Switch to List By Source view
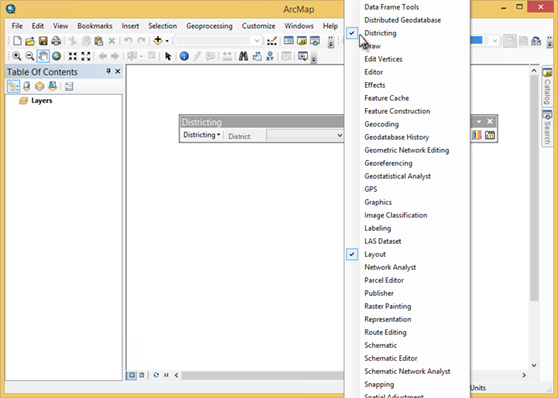 26,86
